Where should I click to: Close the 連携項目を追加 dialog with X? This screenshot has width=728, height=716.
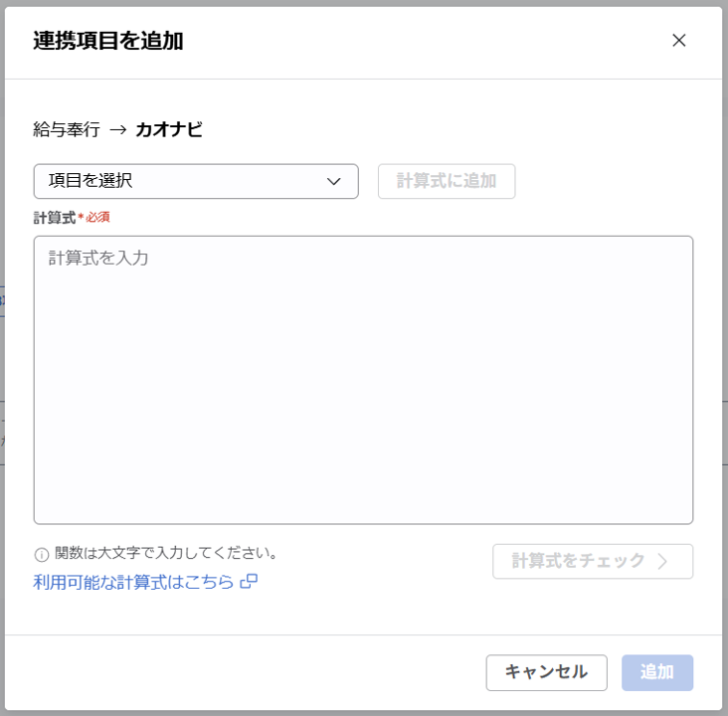679,41
